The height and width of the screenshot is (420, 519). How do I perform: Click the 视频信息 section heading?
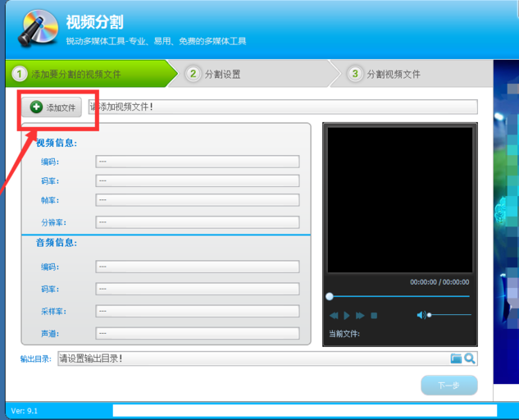click(57, 143)
